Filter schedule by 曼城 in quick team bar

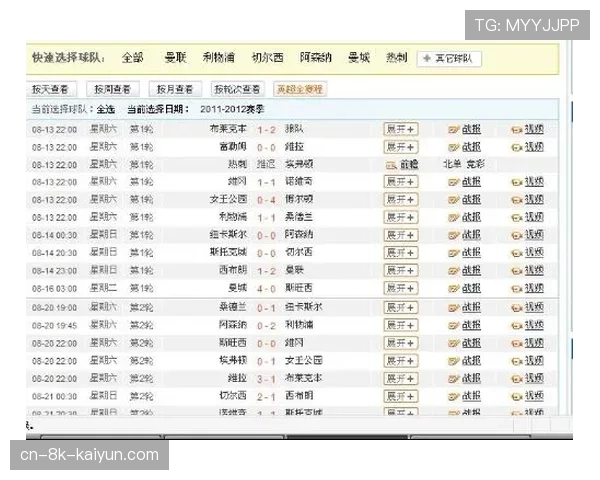359,58
